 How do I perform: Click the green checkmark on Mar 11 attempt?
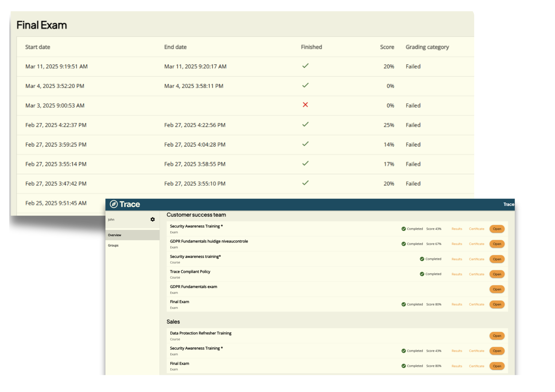[305, 66]
